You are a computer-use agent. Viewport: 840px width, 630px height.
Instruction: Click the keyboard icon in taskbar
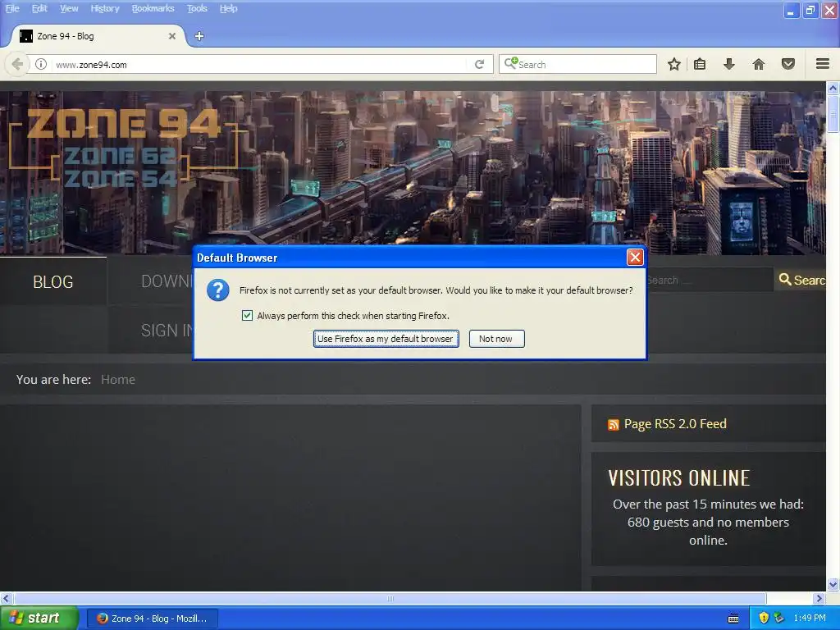pos(733,619)
